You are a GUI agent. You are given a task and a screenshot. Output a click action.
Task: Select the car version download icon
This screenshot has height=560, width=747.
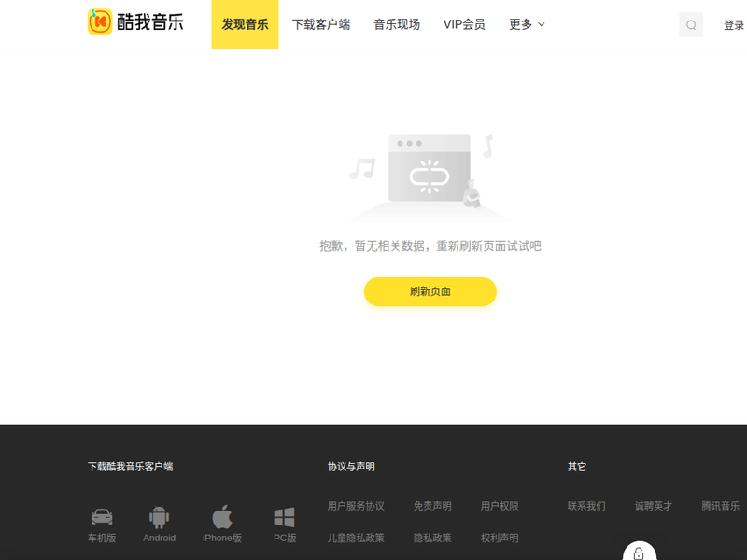[x=102, y=517]
